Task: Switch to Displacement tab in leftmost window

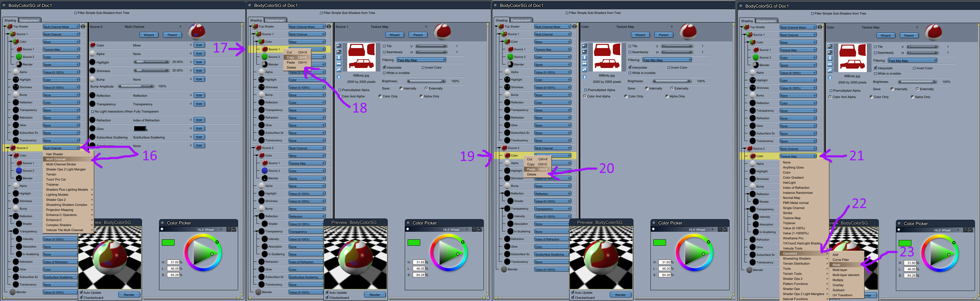Action: click(x=29, y=20)
